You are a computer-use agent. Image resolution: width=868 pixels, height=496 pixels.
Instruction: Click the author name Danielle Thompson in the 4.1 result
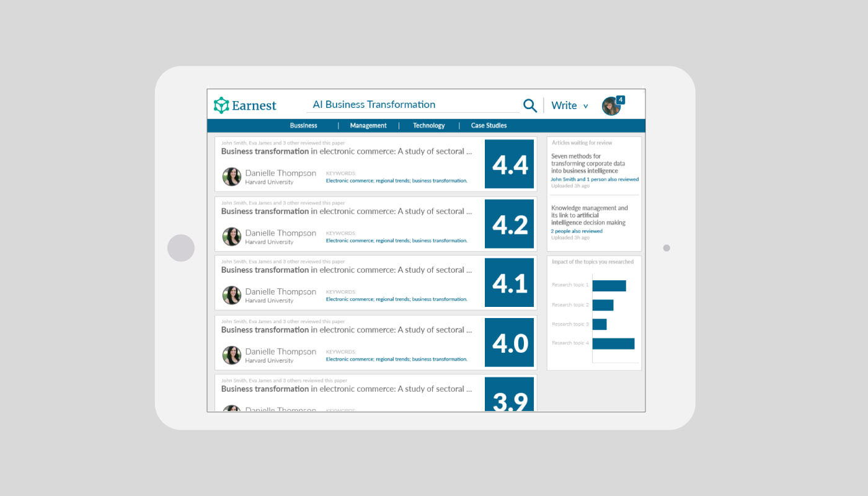point(280,291)
